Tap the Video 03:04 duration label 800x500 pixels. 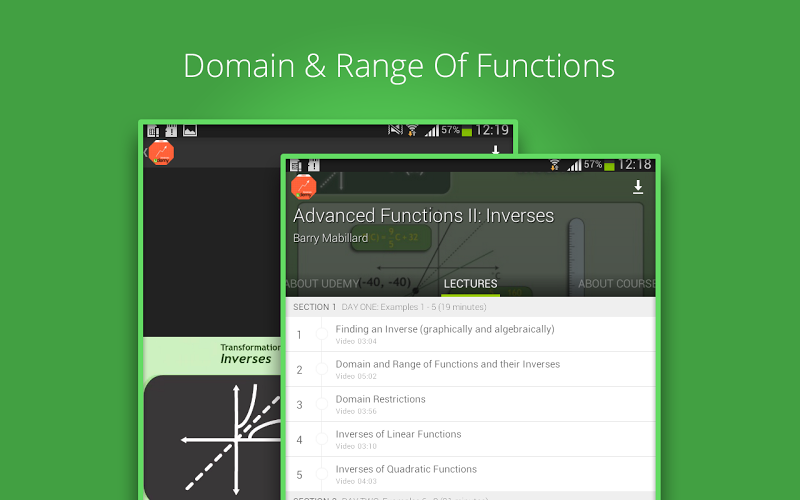356,341
